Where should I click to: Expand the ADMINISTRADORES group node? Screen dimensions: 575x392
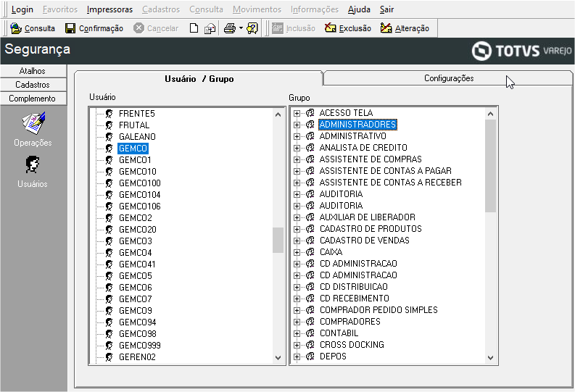pyautogui.click(x=297, y=125)
